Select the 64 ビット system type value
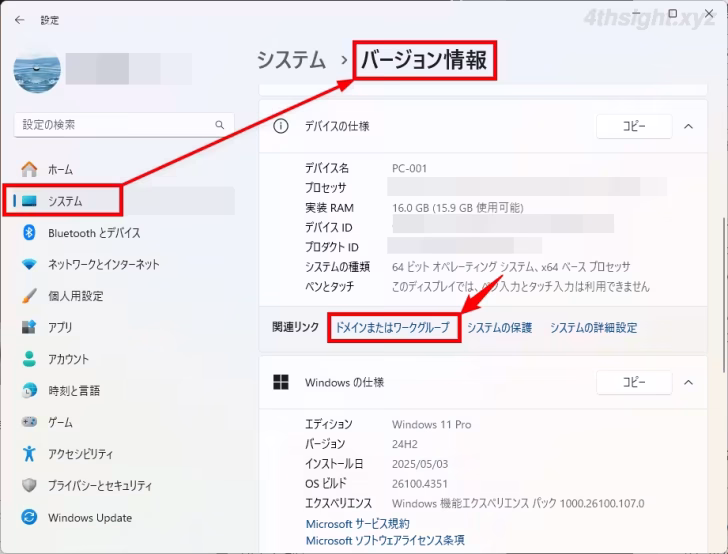The image size is (728, 554). coord(511,267)
